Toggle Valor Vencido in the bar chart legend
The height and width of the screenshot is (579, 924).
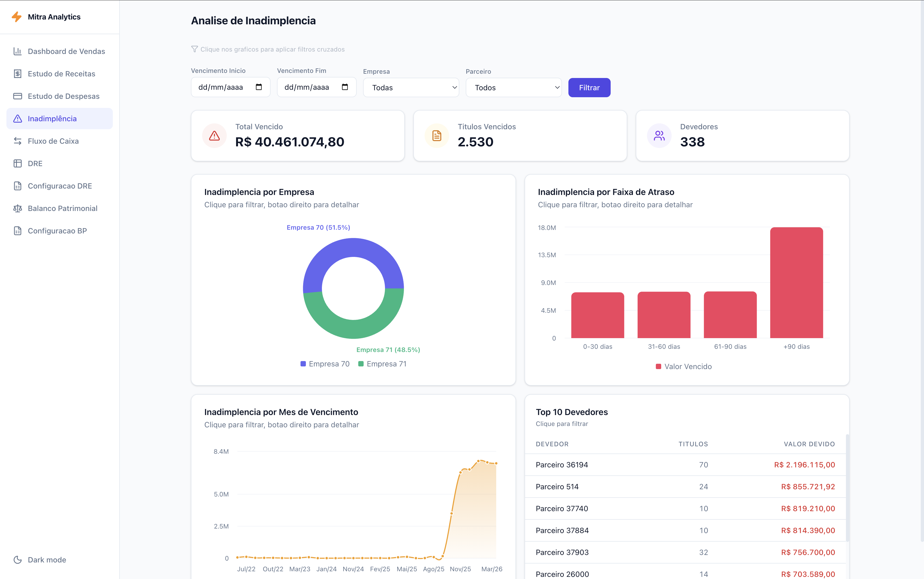click(x=659, y=366)
